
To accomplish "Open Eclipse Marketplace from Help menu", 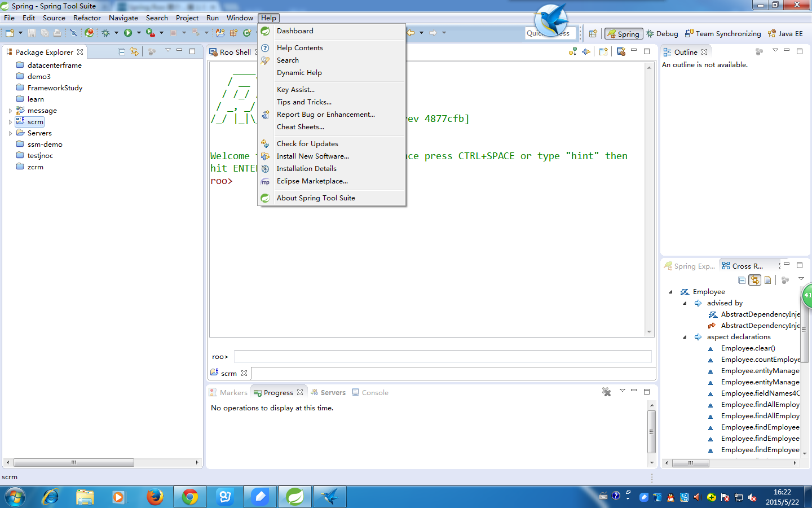I will pyautogui.click(x=332, y=181).
